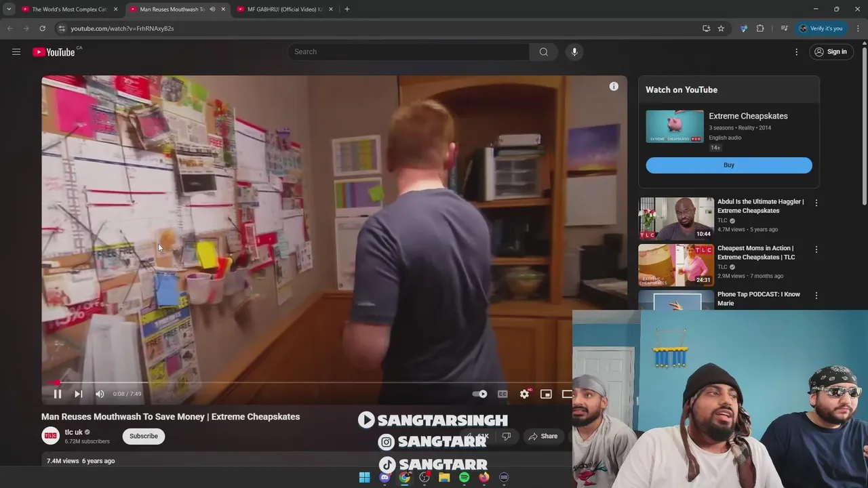The image size is (868, 488).
Task: Click the search magnifier button
Action: (543, 52)
